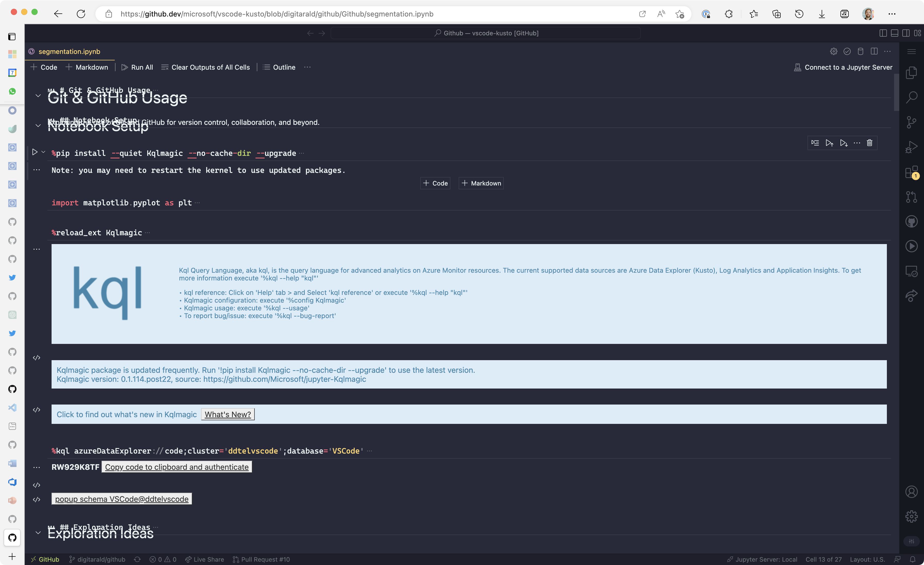Open the Manage gear at activity bar bottom
Viewport: 924px width, 565px height.
coord(911,516)
